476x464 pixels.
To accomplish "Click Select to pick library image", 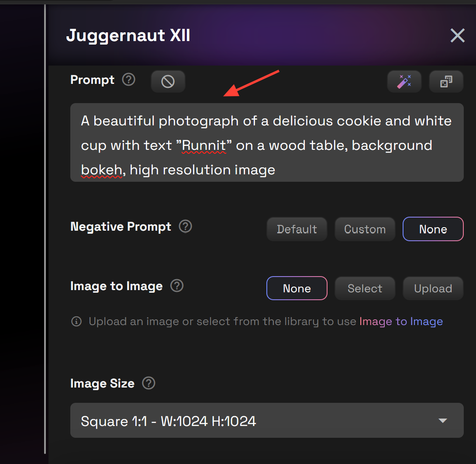I will (x=365, y=288).
